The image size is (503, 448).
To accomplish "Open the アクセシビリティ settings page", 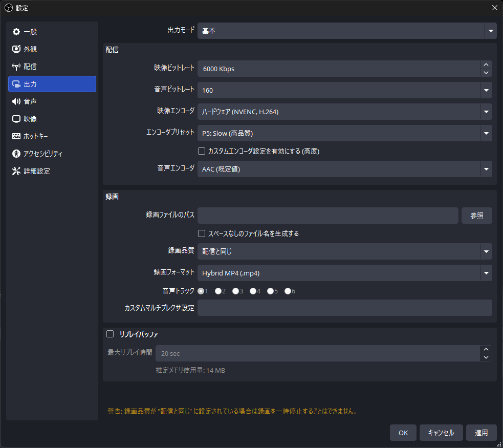I will pyautogui.click(x=52, y=154).
